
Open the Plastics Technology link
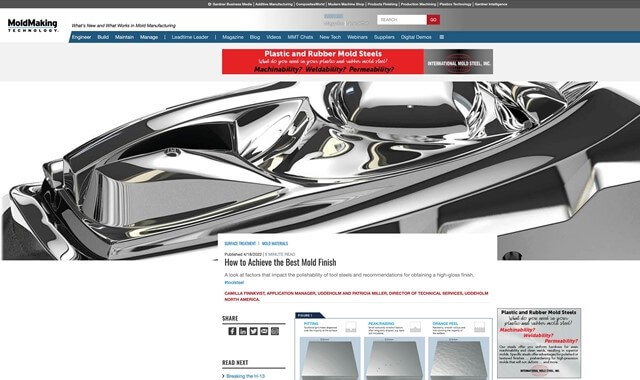(x=455, y=4)
